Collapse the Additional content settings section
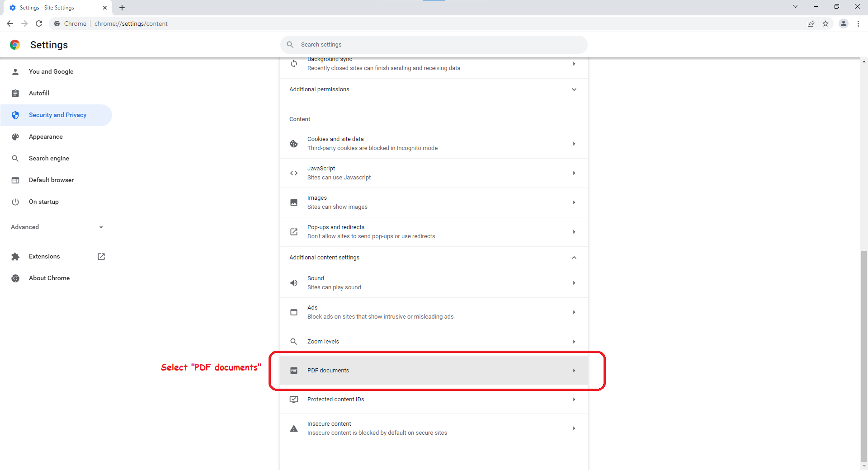868x470 pixels. [573, 258]
